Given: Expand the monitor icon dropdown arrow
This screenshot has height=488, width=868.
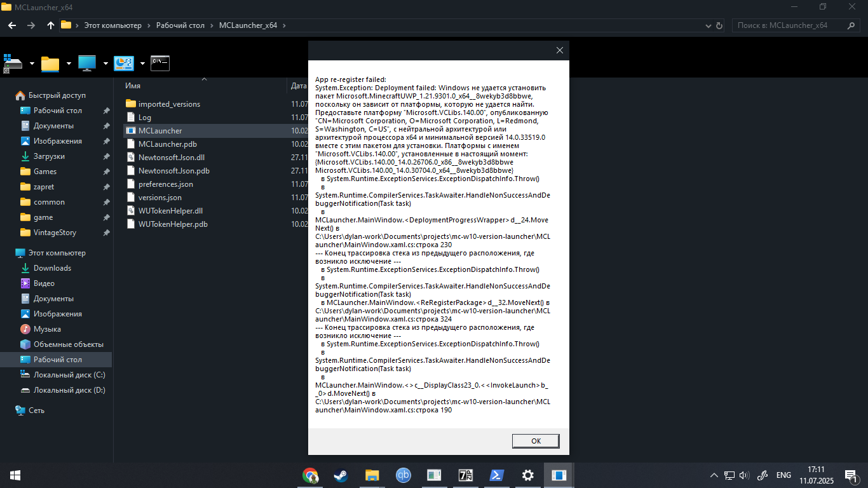Looking at the screenshot, I should (105, 64).
